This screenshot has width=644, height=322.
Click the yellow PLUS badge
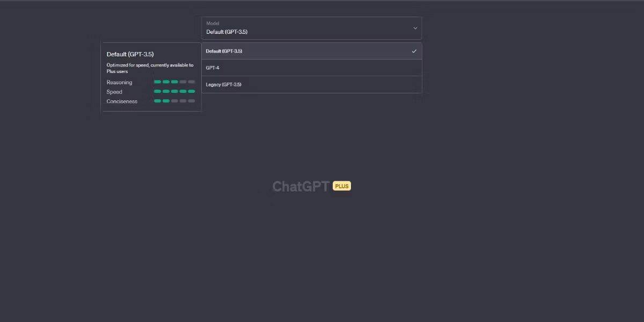tap(342, 186)
